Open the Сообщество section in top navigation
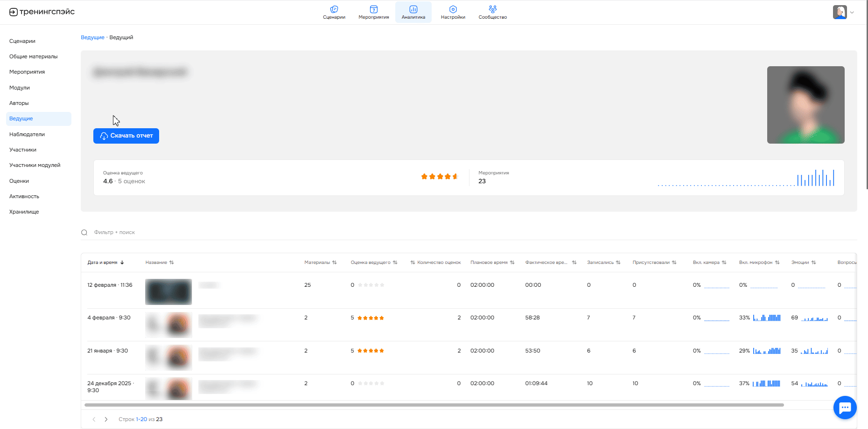 click(x=492, y=12)
